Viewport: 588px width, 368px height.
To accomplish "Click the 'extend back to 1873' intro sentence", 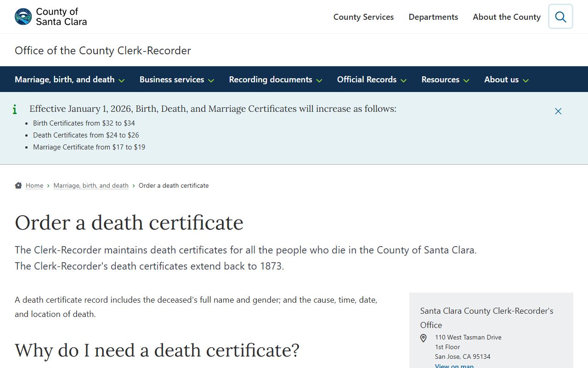I will click(x=149, y=266).
